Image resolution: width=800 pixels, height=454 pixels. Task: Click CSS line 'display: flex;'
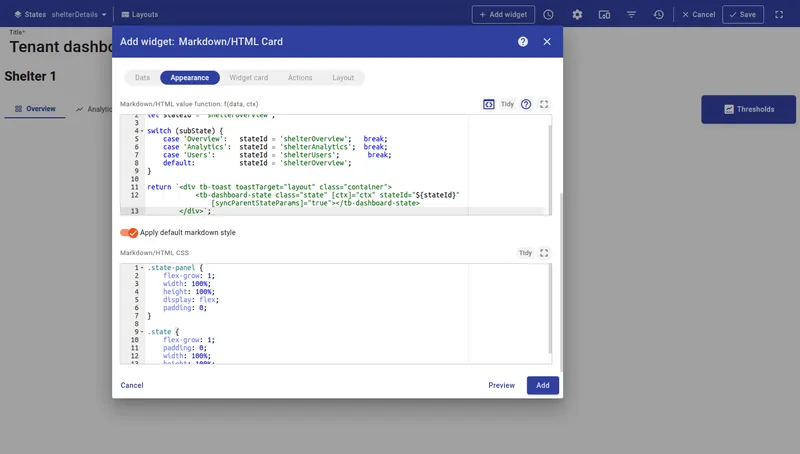click(191, 300)
